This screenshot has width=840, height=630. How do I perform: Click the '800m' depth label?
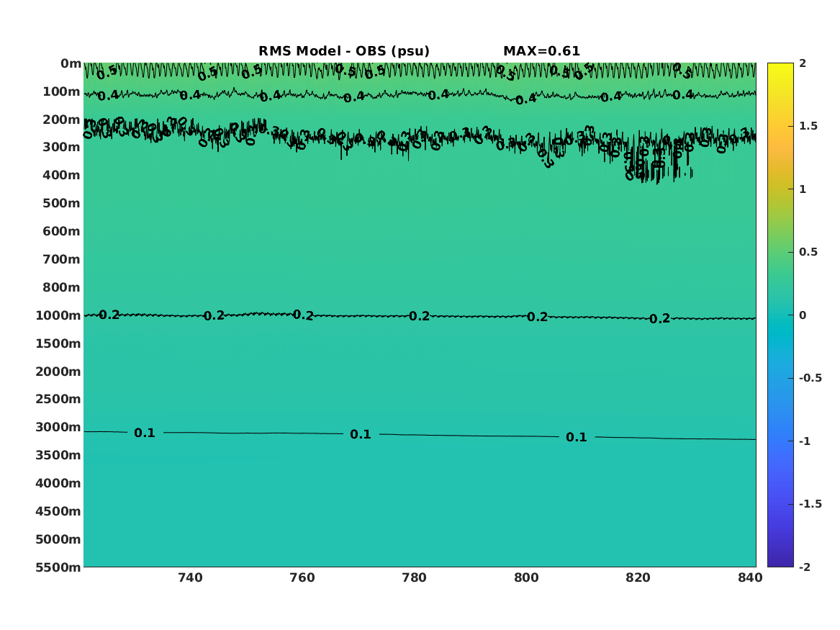(61, 287)
